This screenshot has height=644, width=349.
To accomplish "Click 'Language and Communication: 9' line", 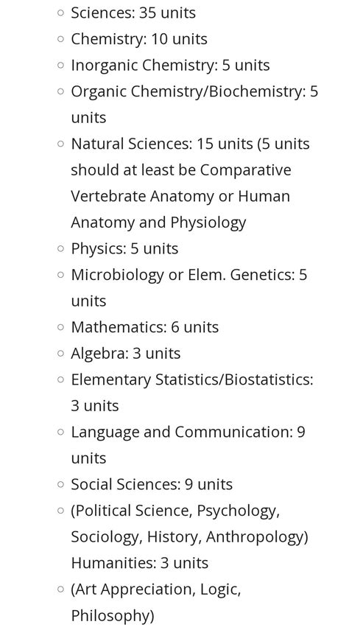I will pos(188,432).
